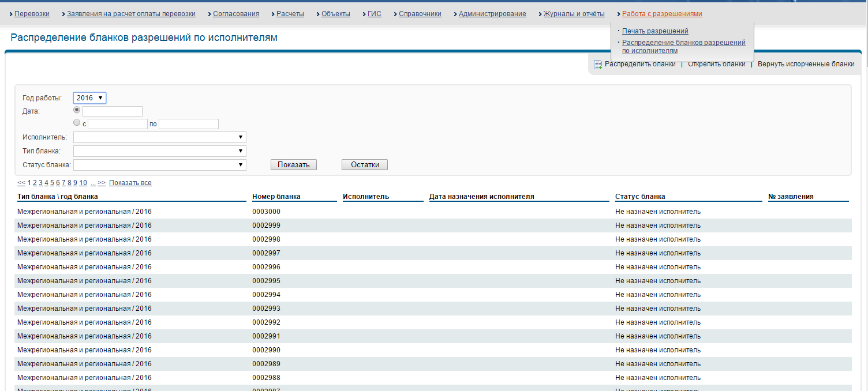Select the single date radio button
Screen dimensions: 868x391
tap(77, 110)
